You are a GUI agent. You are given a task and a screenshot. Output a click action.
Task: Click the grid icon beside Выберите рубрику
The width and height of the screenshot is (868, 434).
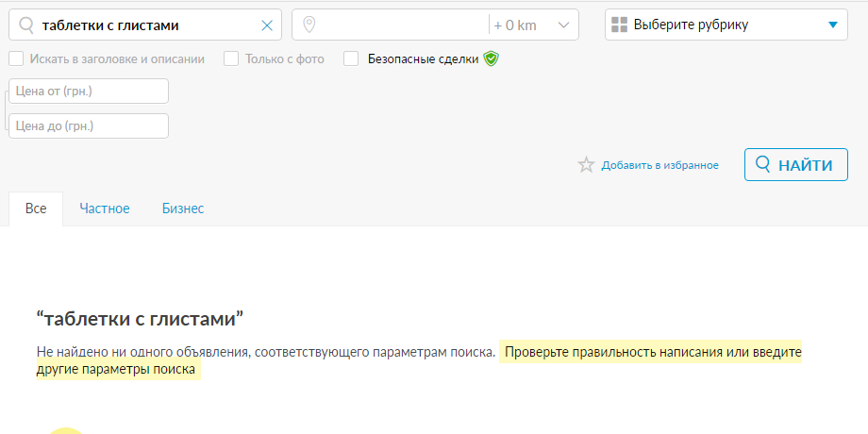[620, 25]
